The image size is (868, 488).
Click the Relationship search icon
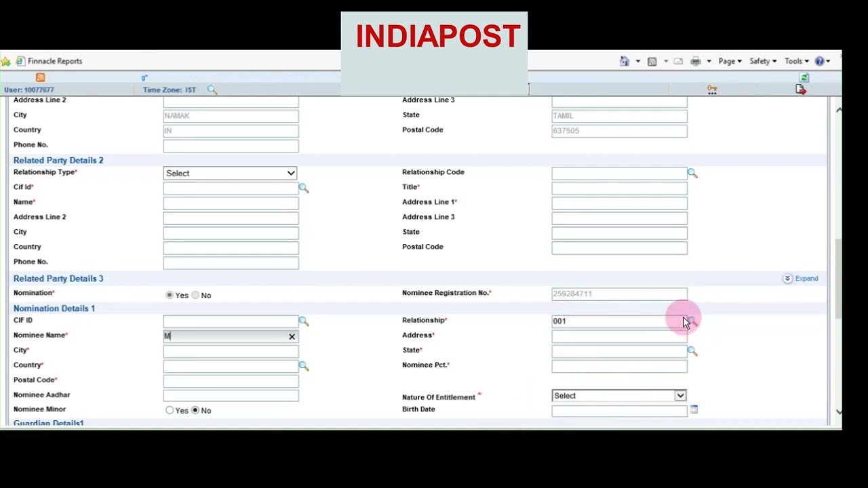(692, 321)
